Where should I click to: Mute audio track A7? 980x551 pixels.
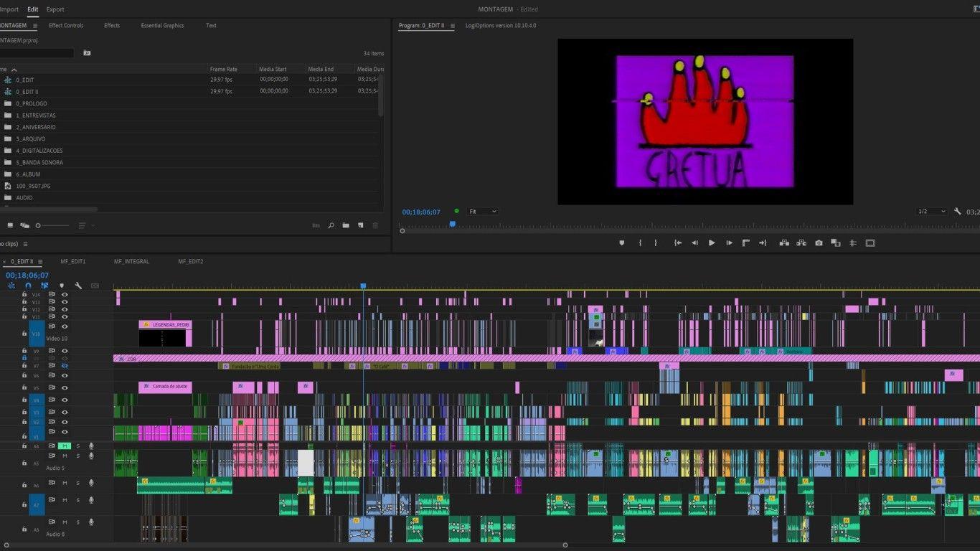coord(65,500)
